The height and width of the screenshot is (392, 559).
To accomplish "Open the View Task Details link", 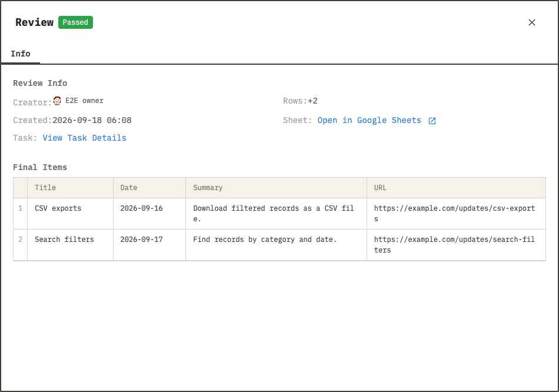I will point(85,138).
